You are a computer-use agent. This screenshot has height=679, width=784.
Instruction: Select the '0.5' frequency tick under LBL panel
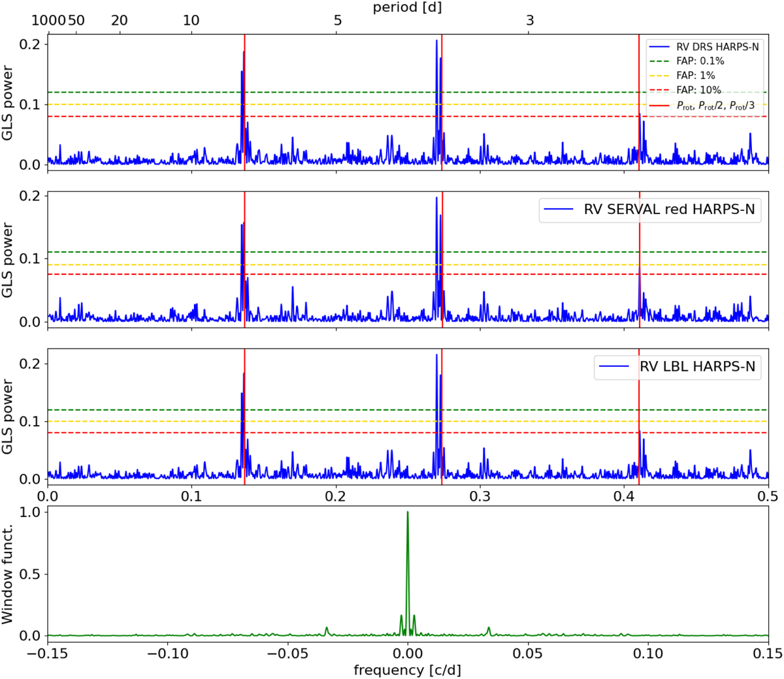click(x=768, y=496)
